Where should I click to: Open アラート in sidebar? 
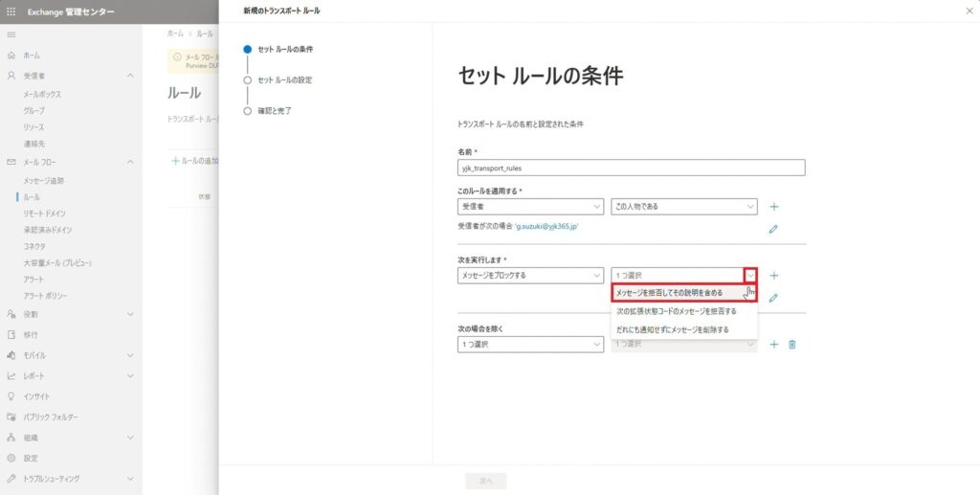(x=33, y=280)
